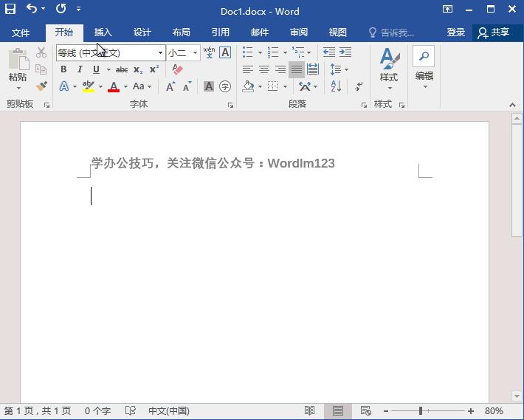The height and width of the screenshot is (420, 524).
Task: Save the document with the floppy disk icon
Action: [x=10, y=9]
